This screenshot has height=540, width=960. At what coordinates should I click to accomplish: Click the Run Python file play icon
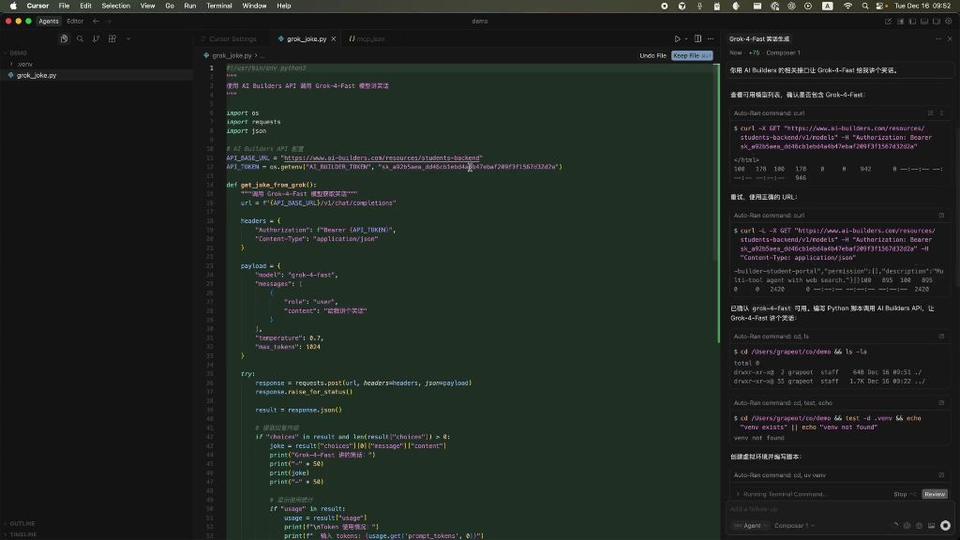pos(677,39)
